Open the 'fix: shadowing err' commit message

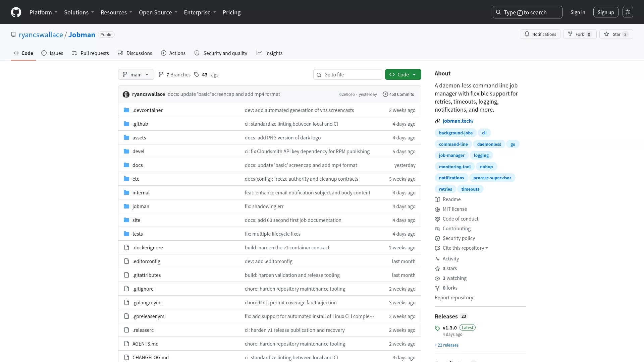[264, 206]
